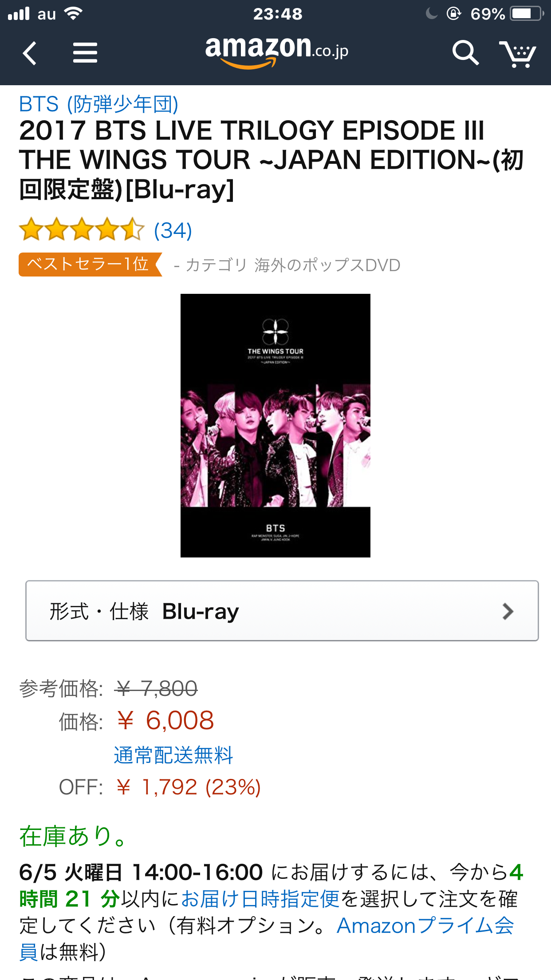
Task: Tap the product title text
Action: [272, 160]
